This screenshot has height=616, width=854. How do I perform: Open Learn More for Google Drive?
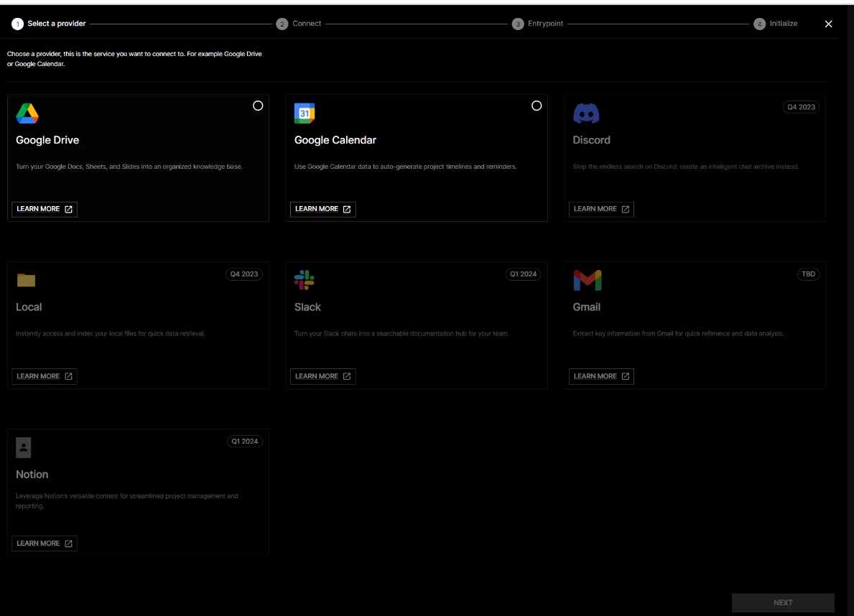[x=45, y=209]
